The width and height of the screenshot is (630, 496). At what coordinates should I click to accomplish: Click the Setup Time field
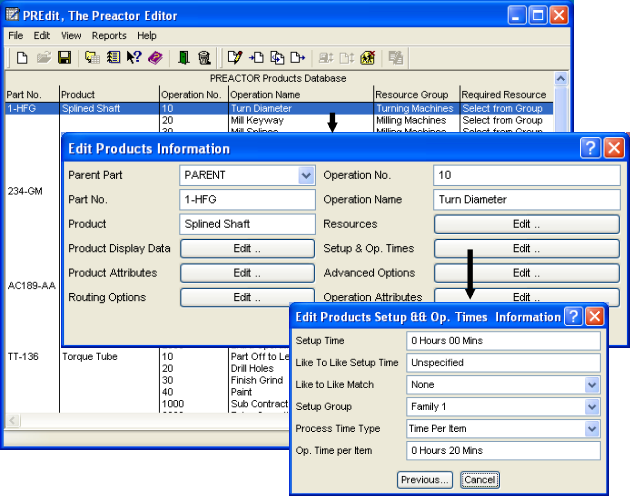[503, 341]
